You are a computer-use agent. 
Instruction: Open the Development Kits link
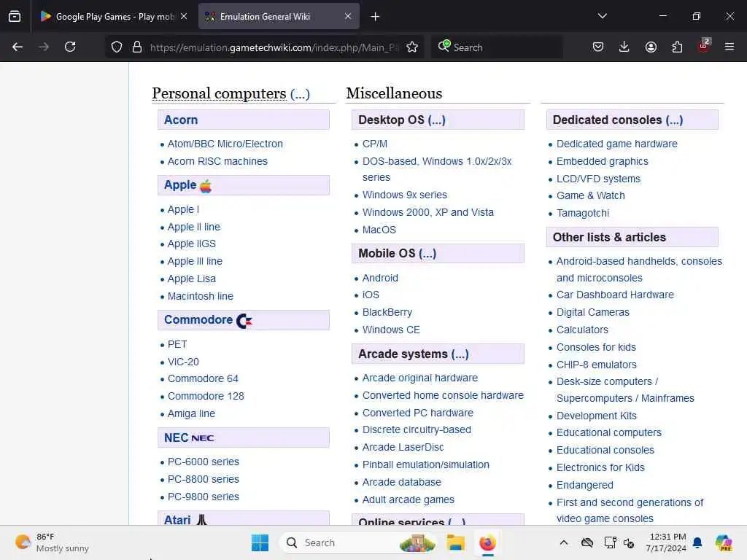[597, 416]
